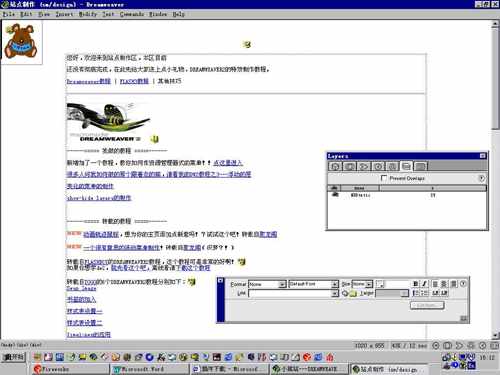Click the help icon in Property inspector

pyautogui.click(x=463, y=284)
